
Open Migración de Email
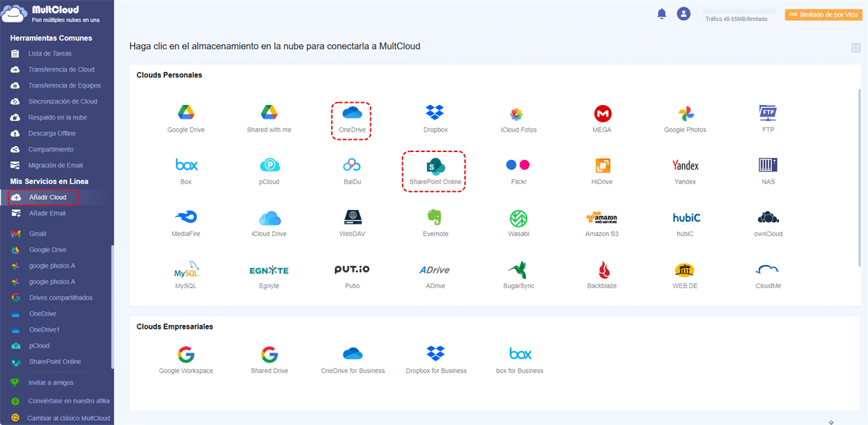56,165
